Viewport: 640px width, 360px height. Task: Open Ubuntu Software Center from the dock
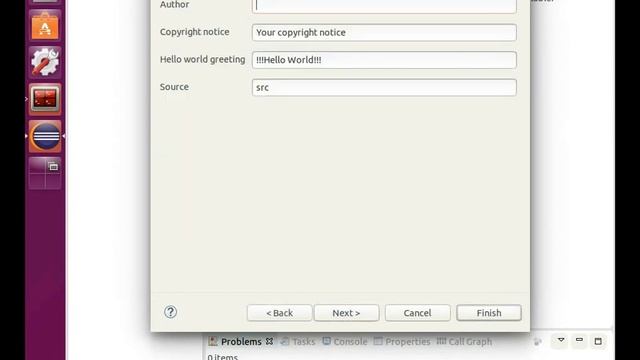45,25
